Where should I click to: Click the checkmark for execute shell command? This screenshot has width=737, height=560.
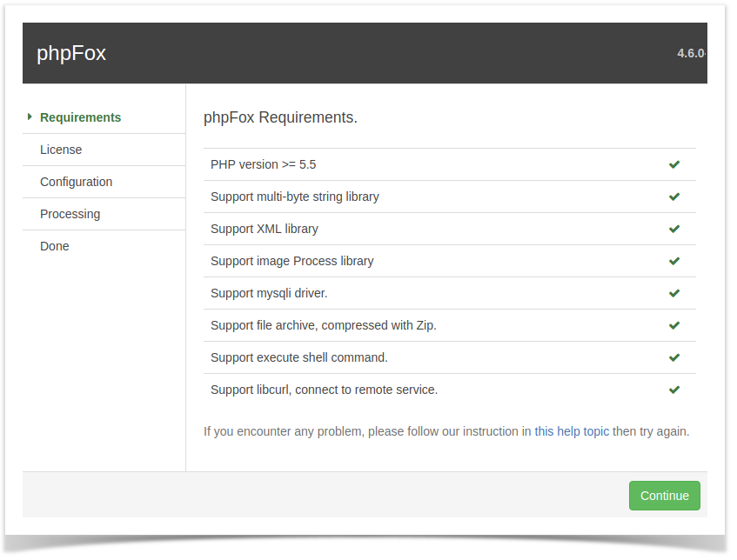coord(674,357)
